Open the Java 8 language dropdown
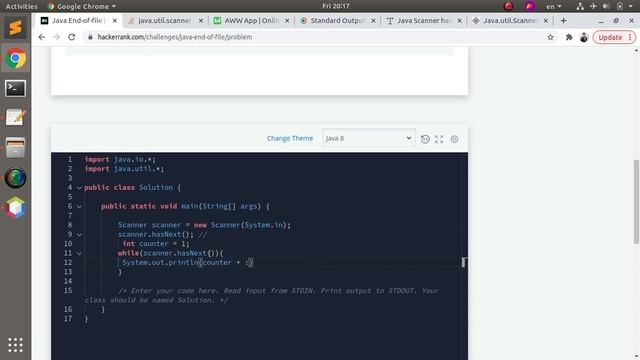This screenshot has width=640, height=360. click(x=369, y=138)
